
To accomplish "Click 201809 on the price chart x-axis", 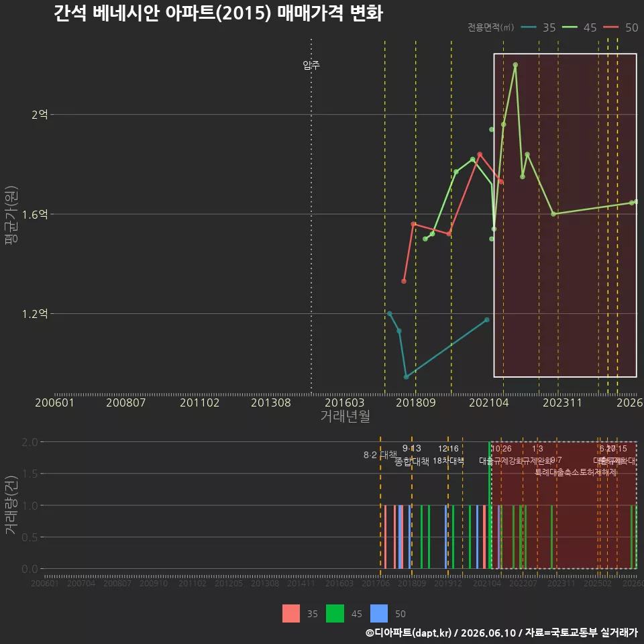I will point(416,402).
